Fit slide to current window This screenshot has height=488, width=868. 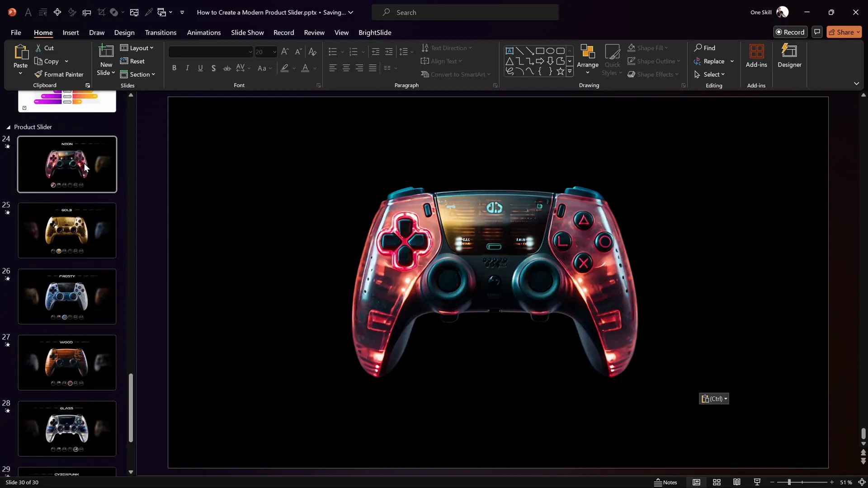coord(862,482)
